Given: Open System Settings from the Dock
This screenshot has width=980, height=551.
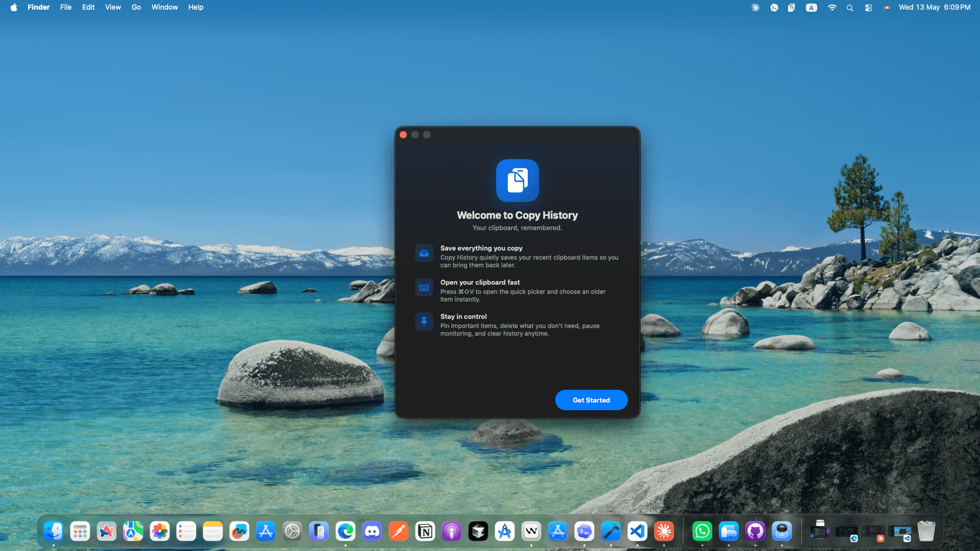Looking at the screenshot, I should click(292, 532).
